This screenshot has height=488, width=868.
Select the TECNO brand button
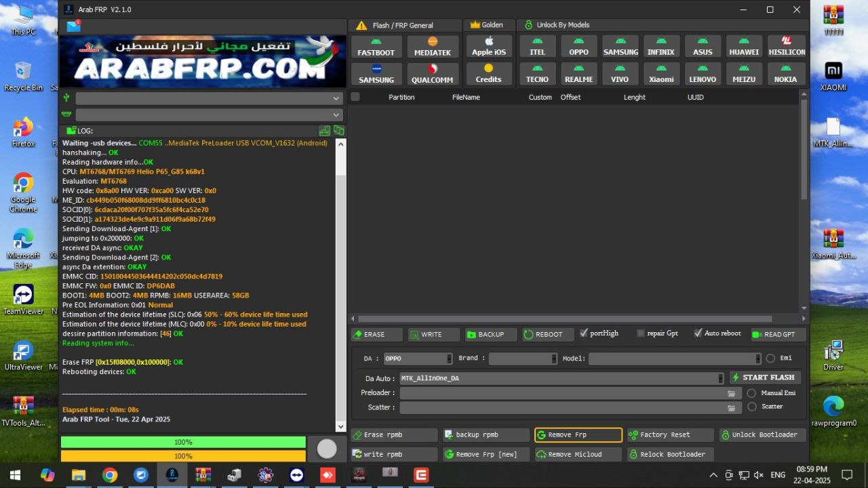click(x=538, y=74)
